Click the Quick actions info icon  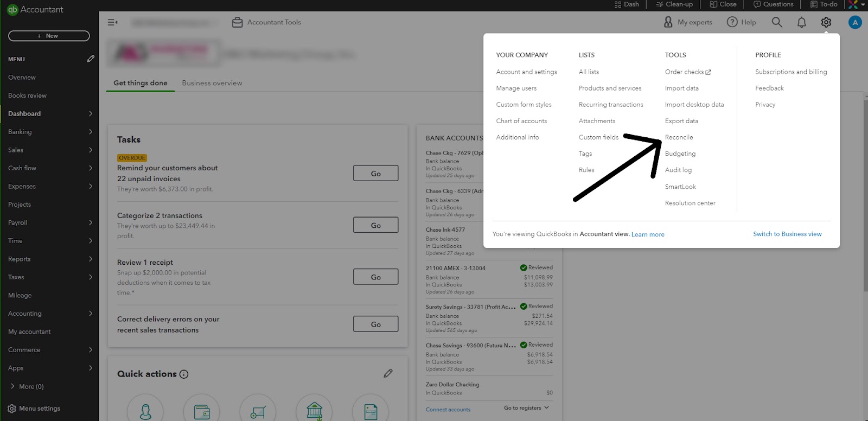pos(184,374)
